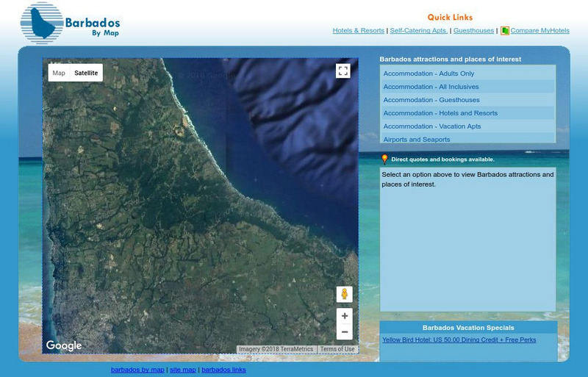Click the Direct quotes and bookings available text

442,159
